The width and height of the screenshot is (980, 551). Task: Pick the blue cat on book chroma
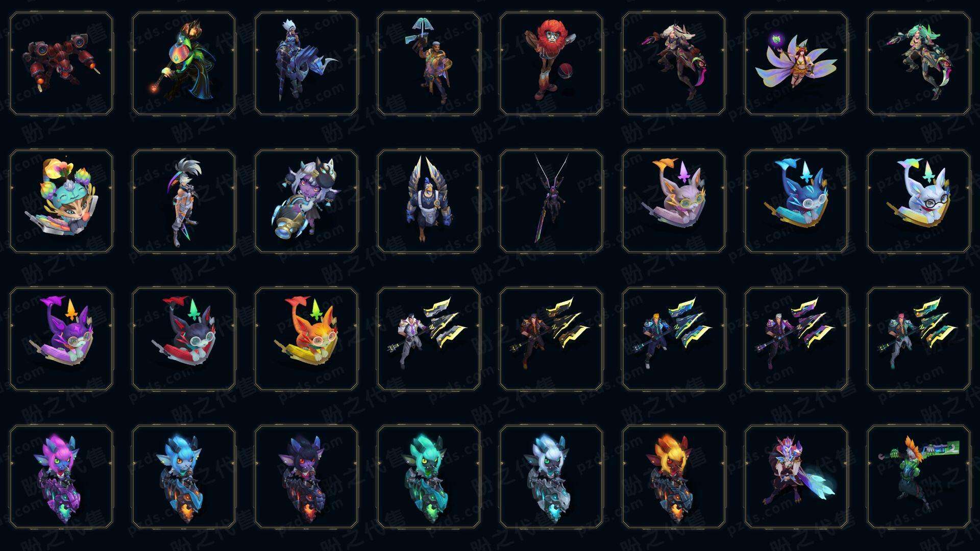(x=796, y=201)
